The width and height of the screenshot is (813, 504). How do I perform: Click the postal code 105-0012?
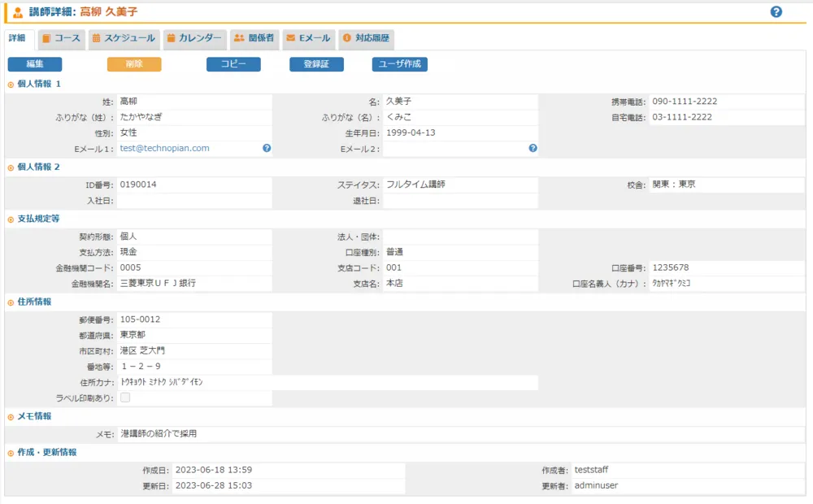(x=140, y=319)
